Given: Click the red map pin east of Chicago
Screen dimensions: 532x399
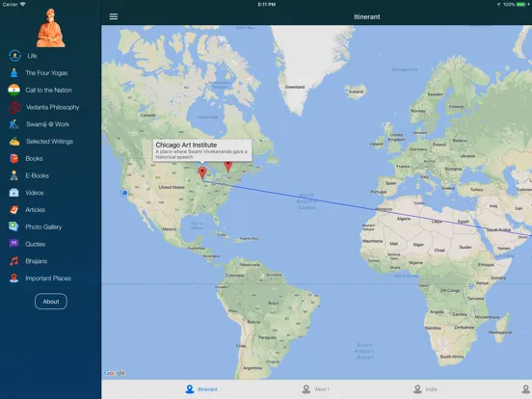Looking at the screenshot, I should point(228,166).
